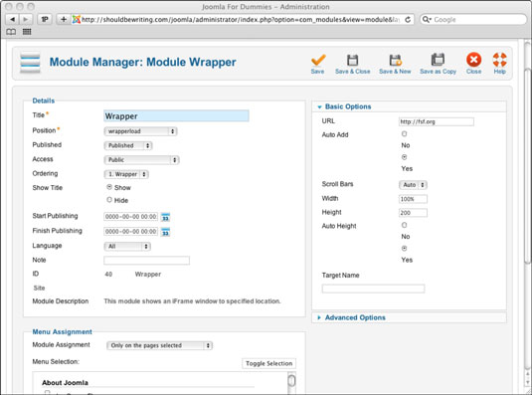Screen dimensions: 532x395
Task: Set Auto Add to No
Action: 404,133
